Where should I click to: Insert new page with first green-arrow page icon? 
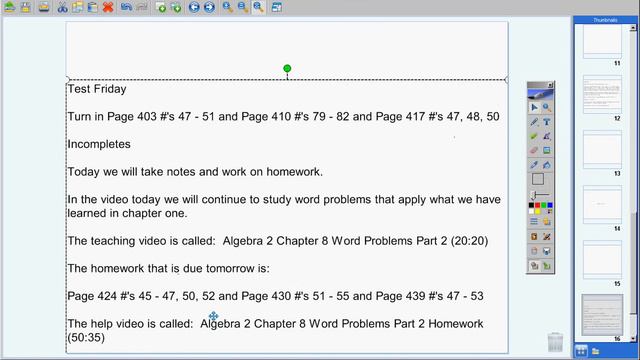161,7
